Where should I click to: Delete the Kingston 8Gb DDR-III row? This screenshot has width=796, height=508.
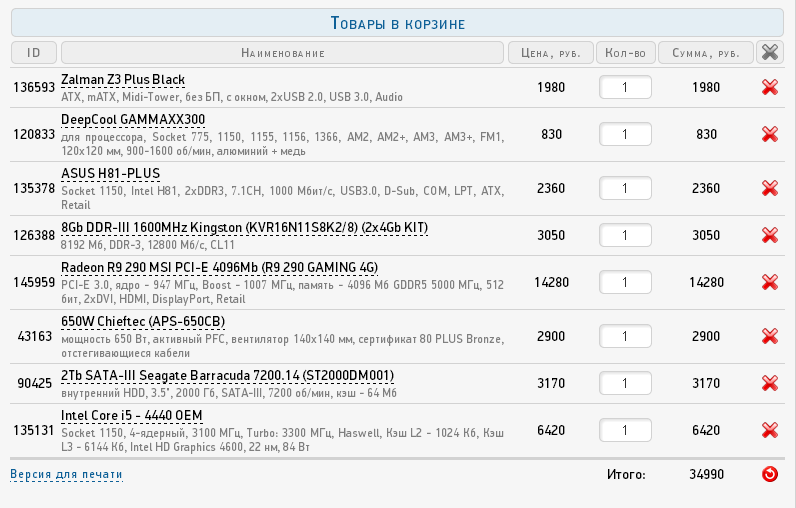point(770,235)
